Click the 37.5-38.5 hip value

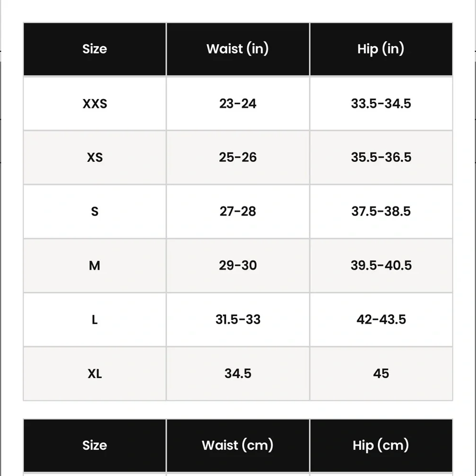(x=381, y=212)
